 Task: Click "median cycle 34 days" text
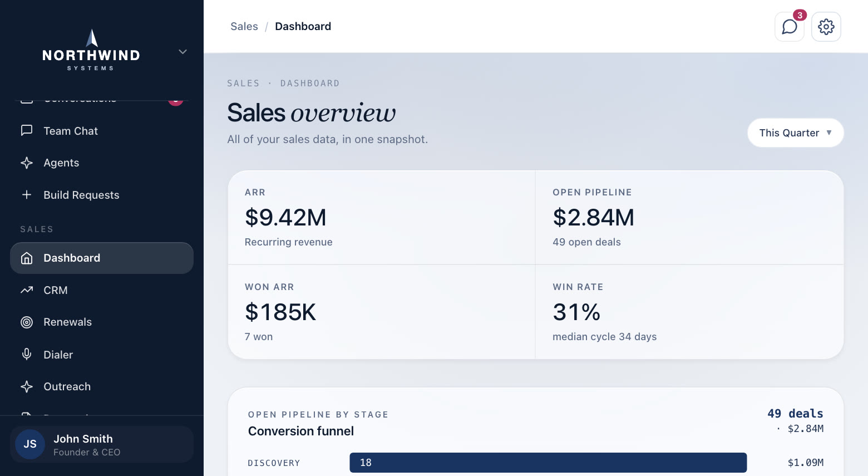pos(604,337)
